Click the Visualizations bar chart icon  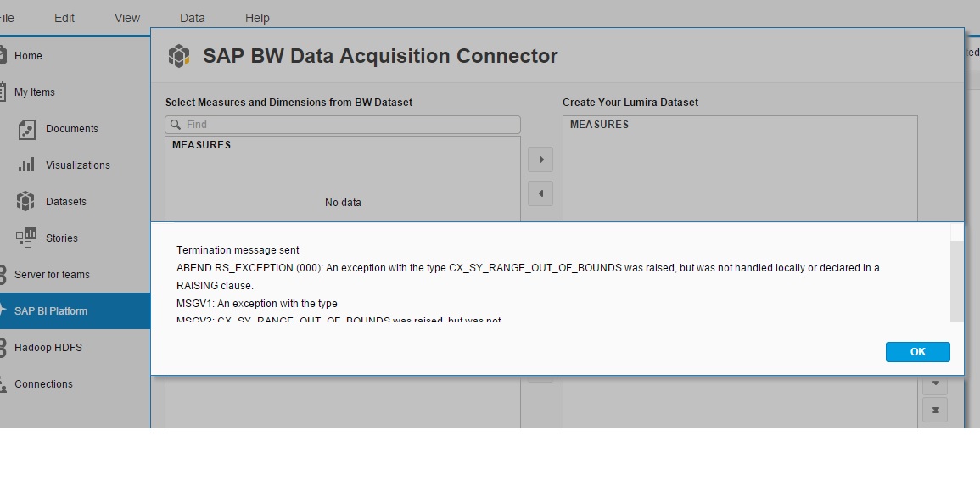point(26,165)
